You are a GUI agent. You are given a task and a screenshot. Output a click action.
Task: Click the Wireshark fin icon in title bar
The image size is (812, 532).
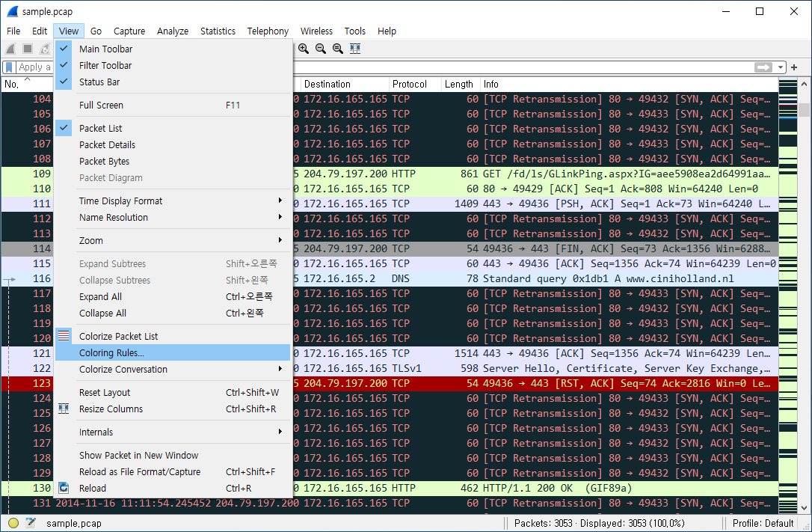11,11
